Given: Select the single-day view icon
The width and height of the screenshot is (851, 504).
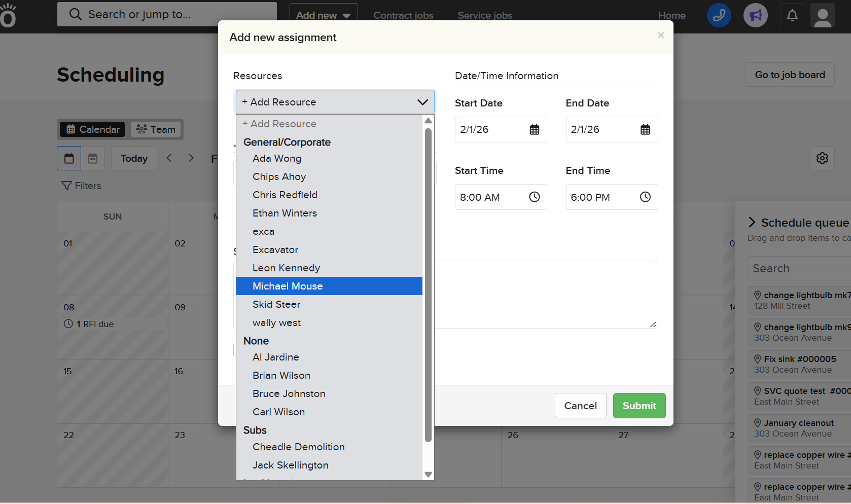Looking at the screenshot, I should (x=69, y=158).
